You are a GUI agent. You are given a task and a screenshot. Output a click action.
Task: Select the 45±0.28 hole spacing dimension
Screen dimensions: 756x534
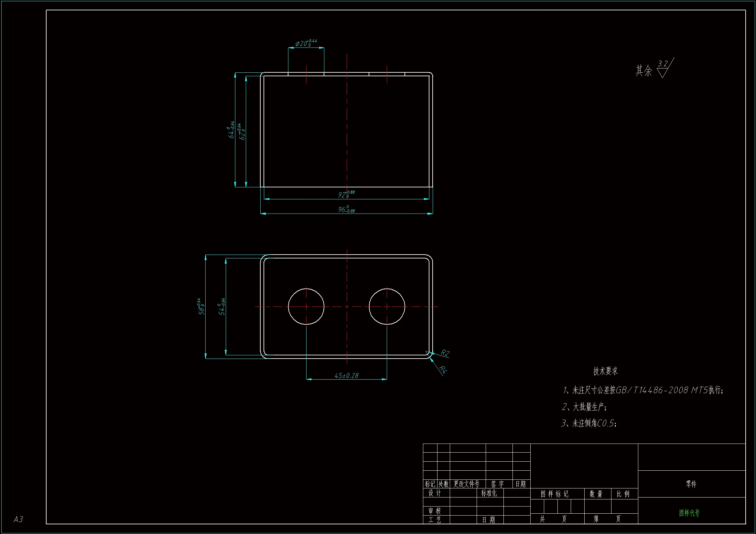click(x=346, y=375)
